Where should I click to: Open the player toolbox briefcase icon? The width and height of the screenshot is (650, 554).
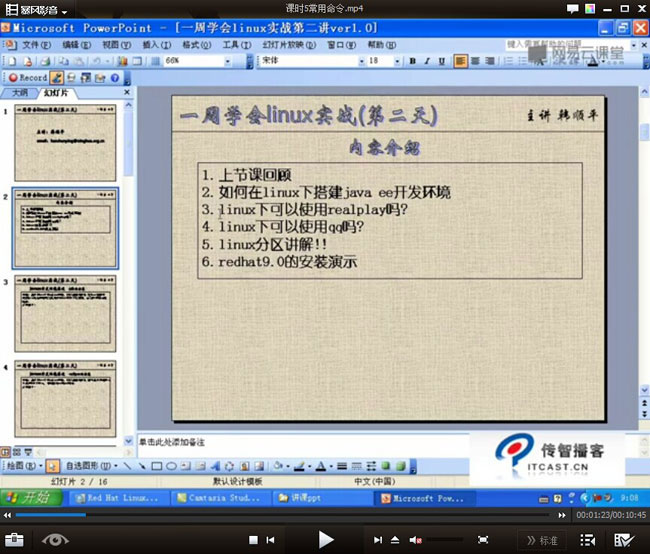click(14, 539)
